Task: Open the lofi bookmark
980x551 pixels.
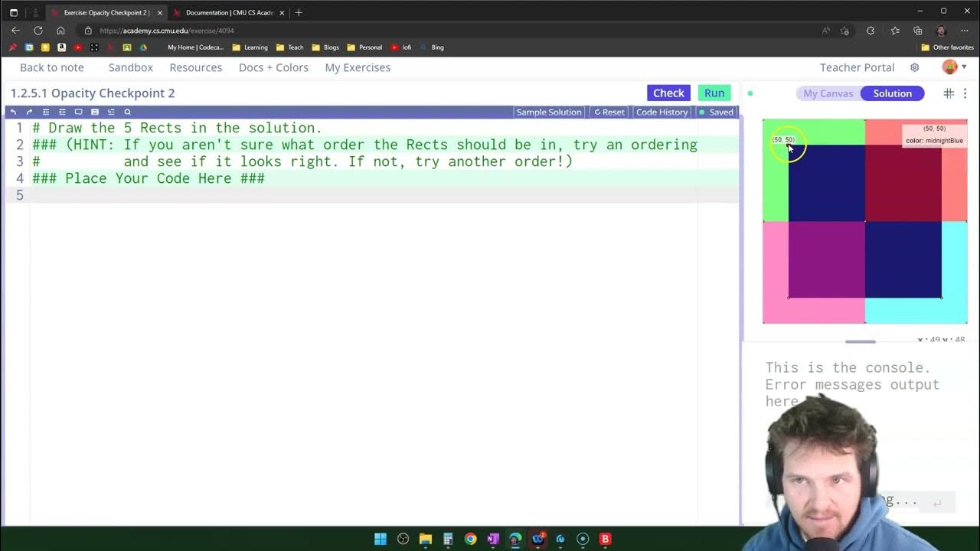Action: (x=401, y=47)
